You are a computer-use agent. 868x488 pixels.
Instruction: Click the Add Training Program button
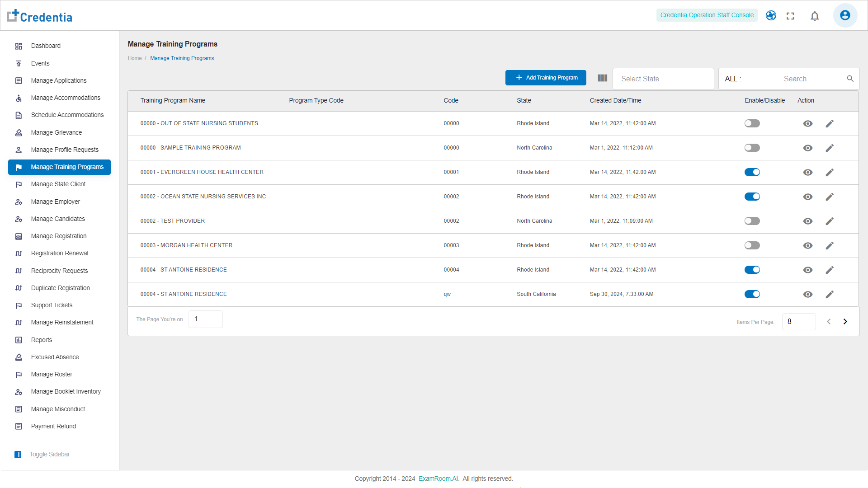[x=546, y=78]
